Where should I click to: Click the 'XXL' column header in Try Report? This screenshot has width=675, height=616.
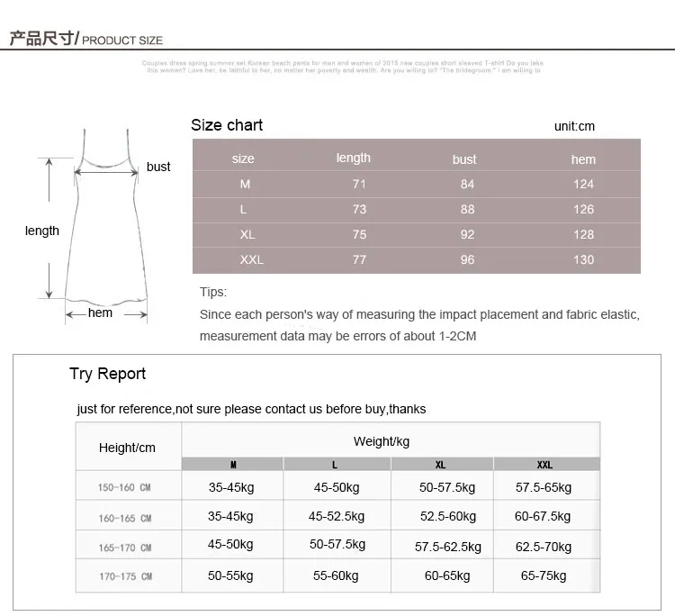544,465
